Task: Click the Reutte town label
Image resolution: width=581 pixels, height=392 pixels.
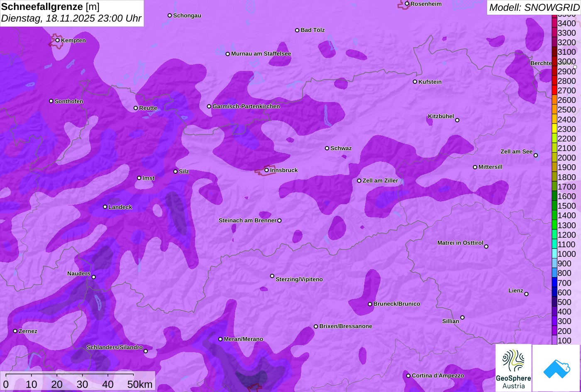Action: 148,108
